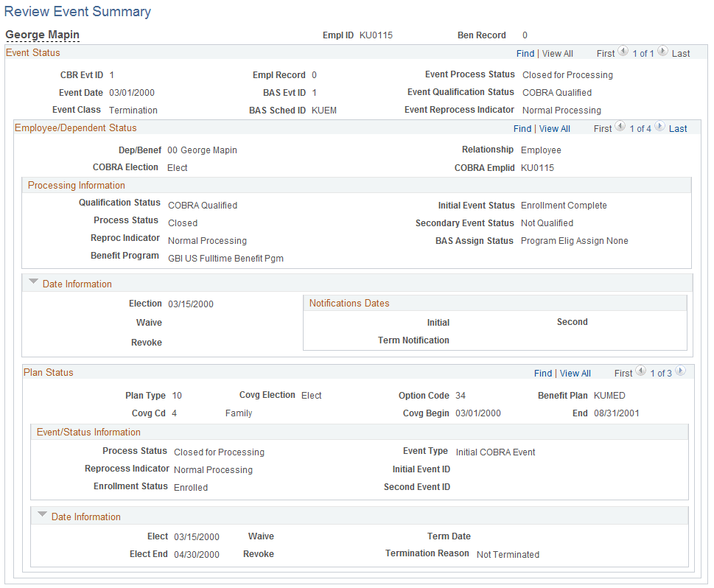Select Event Date value 03/01/2000

pyautogui.click(x=132, y=93)
